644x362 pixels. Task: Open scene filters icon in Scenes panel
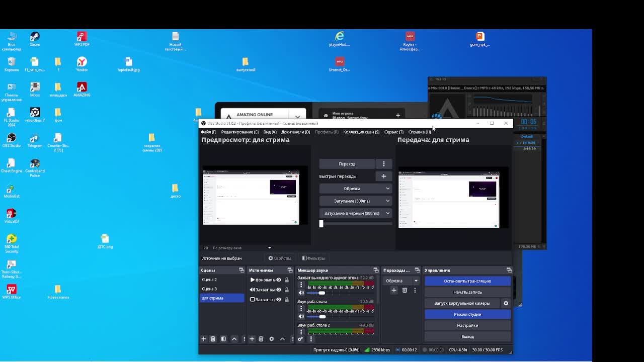coord(223,339)
